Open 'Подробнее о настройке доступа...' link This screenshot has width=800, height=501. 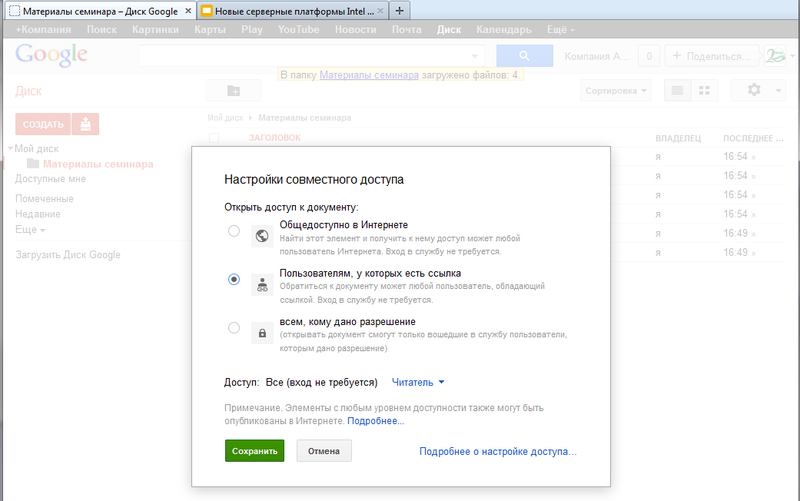coord(498,452)
